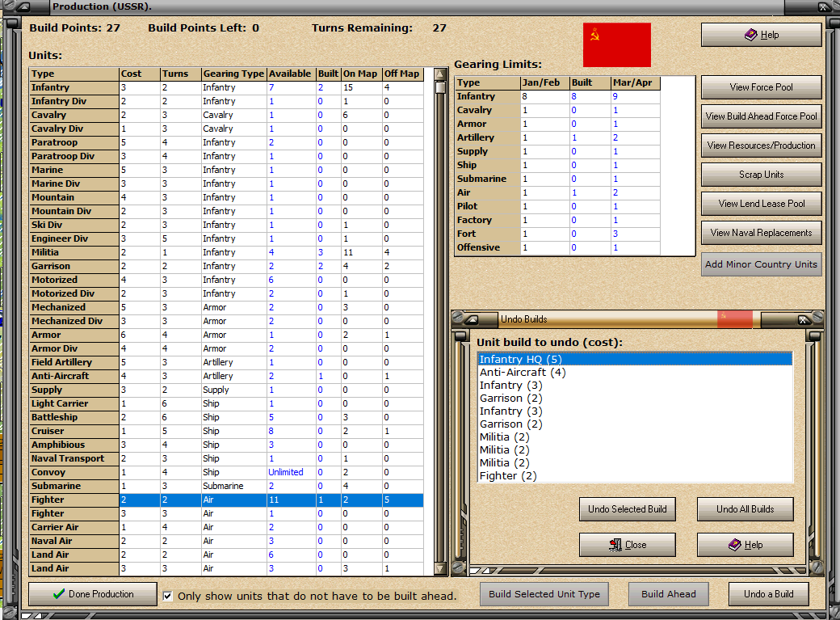Viewport: 840px width, 620px height.
Task: Select the Cavalry unit row
Action: [x=226, y=115]
